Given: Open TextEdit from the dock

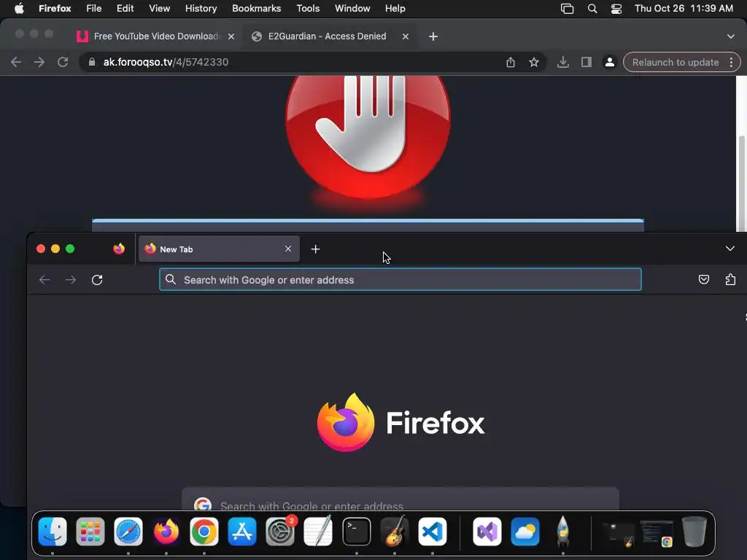Looking at the screenshot, I should pyautogui.click(x=318, y=532).
